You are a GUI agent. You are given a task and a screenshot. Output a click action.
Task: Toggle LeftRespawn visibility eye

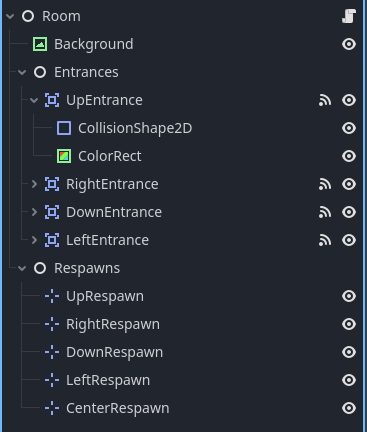349,380
